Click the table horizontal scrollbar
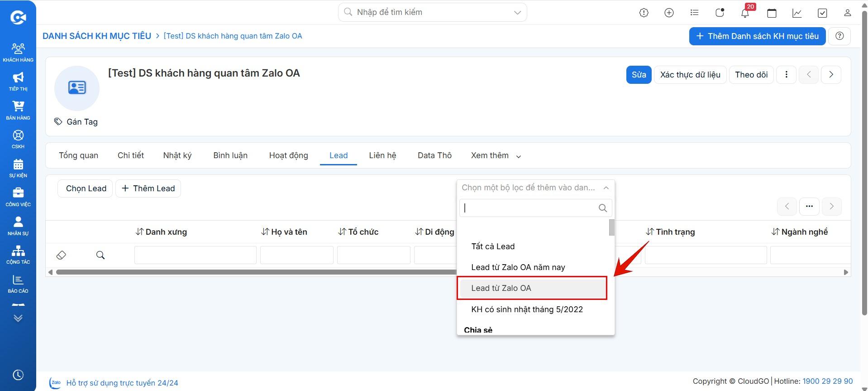Image resolution: width=868 pixels, height=391 pixels. tap(256, 272)
